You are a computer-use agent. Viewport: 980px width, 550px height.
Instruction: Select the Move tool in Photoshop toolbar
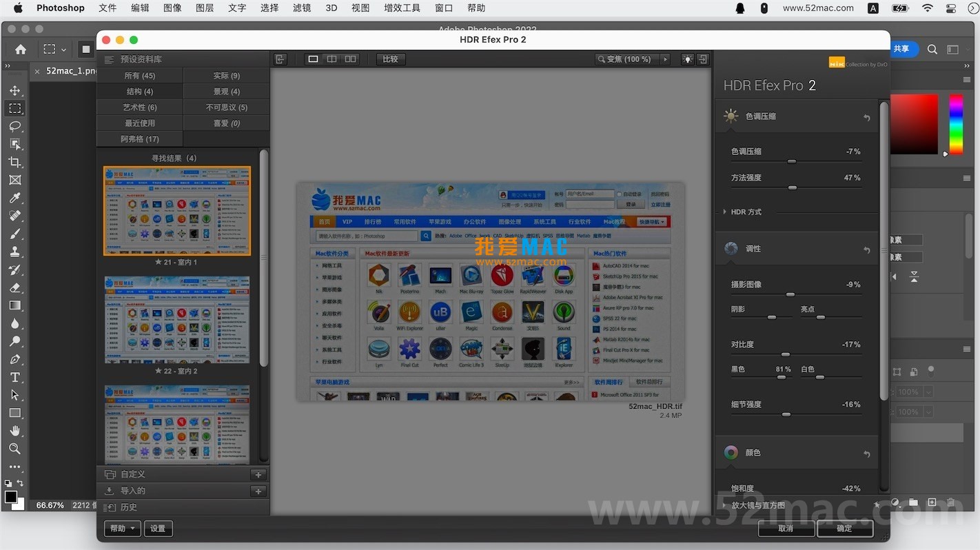[15, 91]
